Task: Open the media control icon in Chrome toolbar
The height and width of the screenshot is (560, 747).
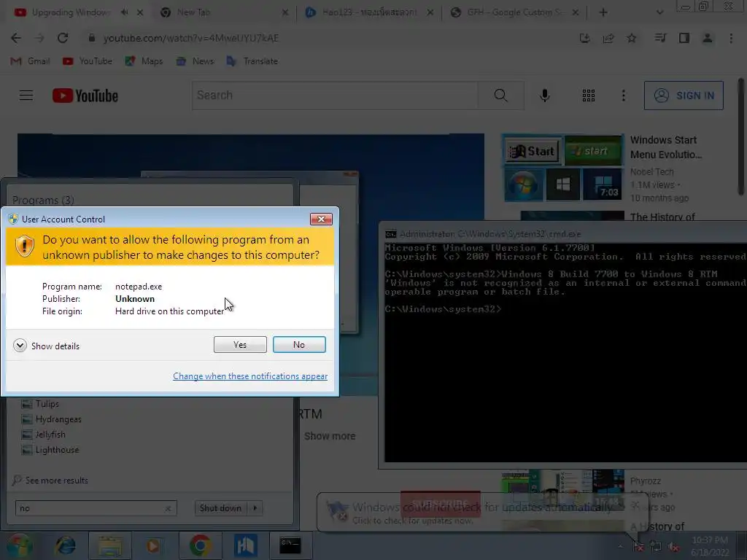Action: click(x=660, y=38)
